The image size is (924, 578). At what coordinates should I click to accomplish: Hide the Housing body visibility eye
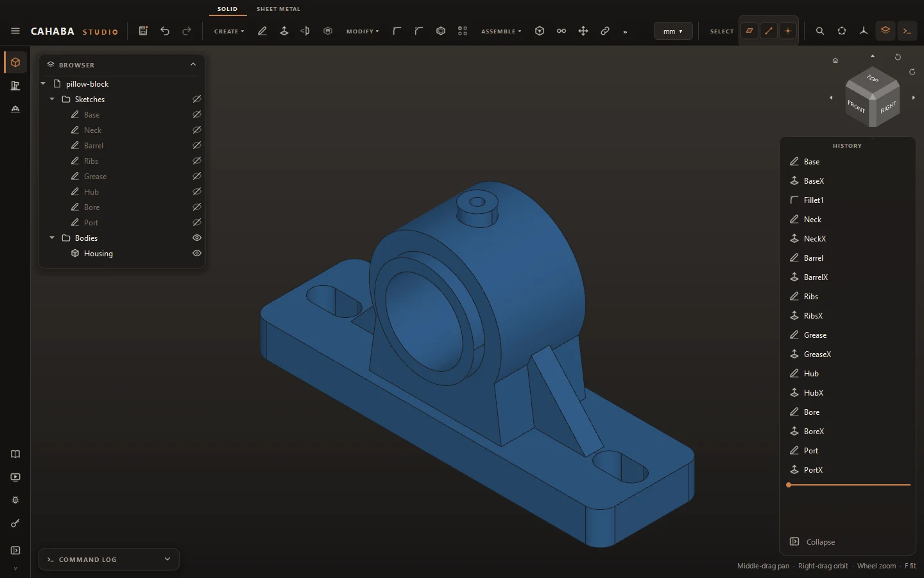click(197, 253)
